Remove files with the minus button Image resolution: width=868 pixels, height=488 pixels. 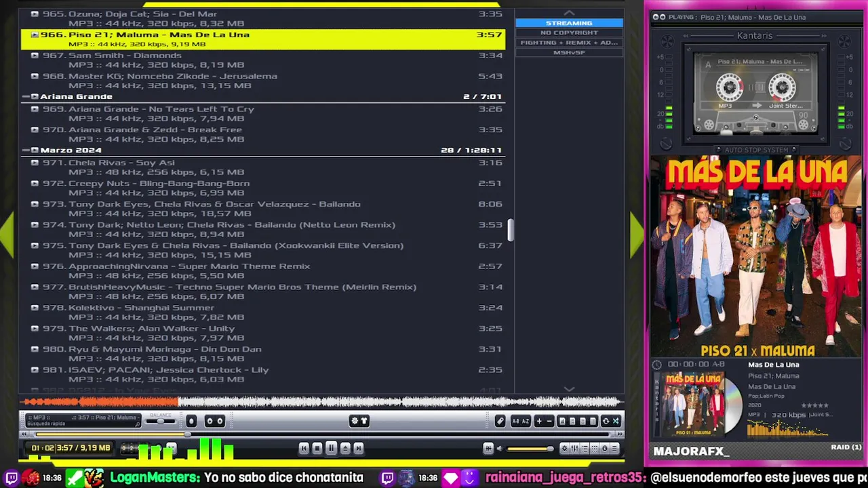coord(549,421)
